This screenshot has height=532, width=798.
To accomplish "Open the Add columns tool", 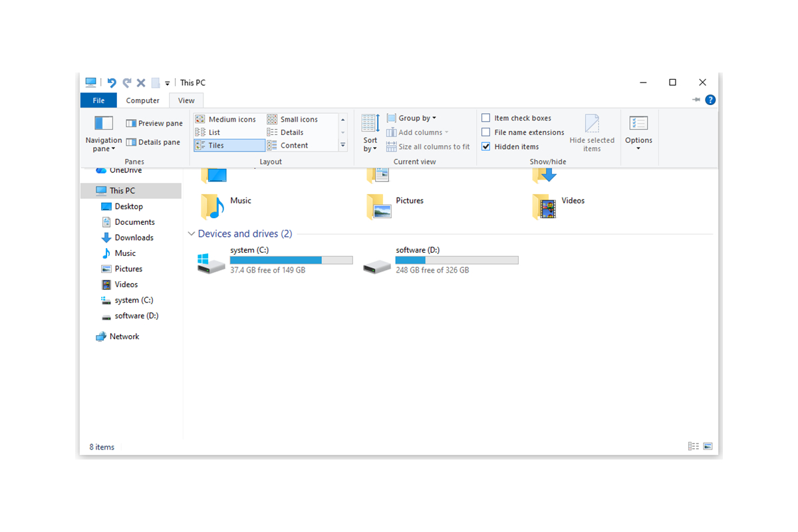I will tap(417, 132).
